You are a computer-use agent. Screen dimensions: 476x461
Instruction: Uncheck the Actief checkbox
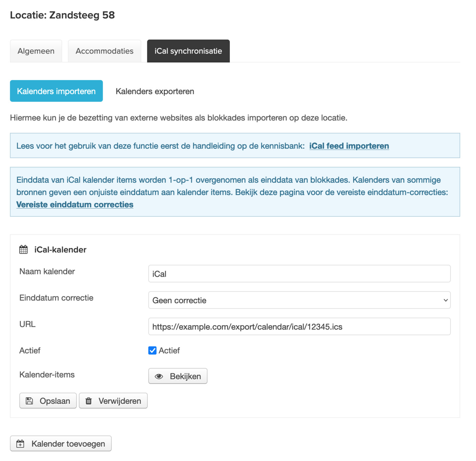coord(152,350)
